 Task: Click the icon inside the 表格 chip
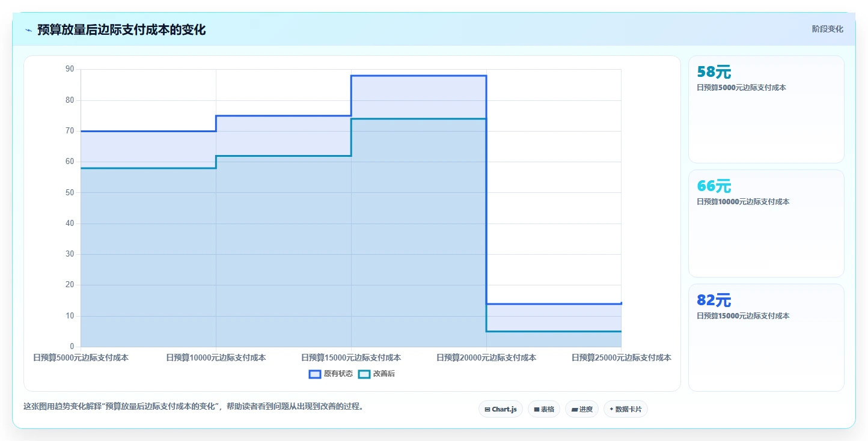coord(537,409)
